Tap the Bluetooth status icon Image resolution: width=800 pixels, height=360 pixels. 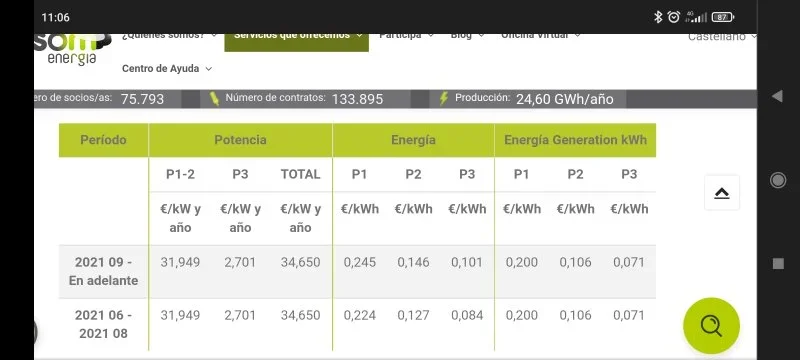tap(658, 17)
